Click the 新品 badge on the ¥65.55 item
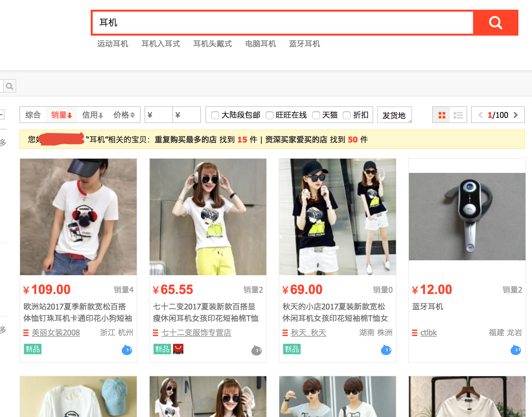The image size is (532, 417). pyautogui.click(x=162, y=349)
